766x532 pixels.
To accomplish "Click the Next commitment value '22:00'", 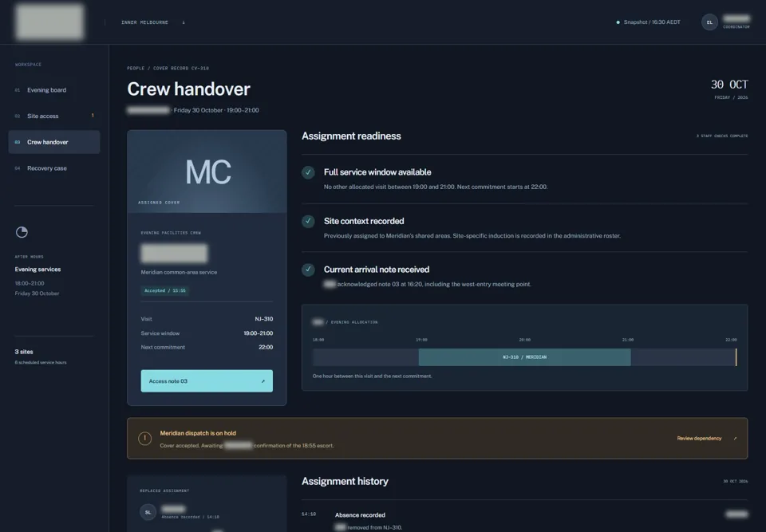I will (266, 347).
